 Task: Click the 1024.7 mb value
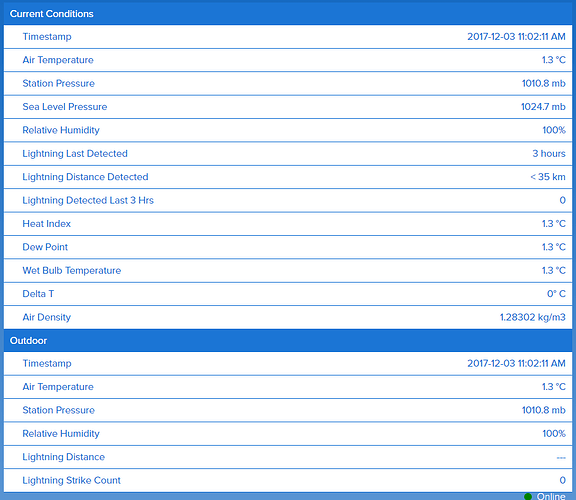pyautogui.click(x=543, y=107)
